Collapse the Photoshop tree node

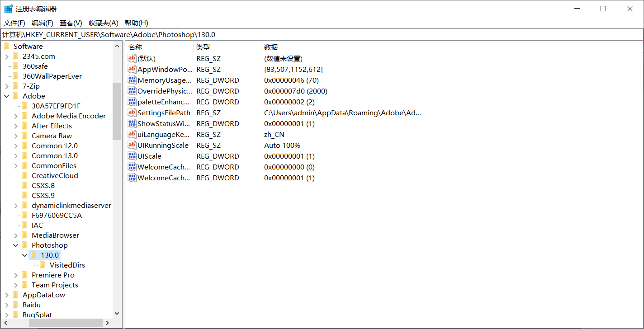[16, 245]
